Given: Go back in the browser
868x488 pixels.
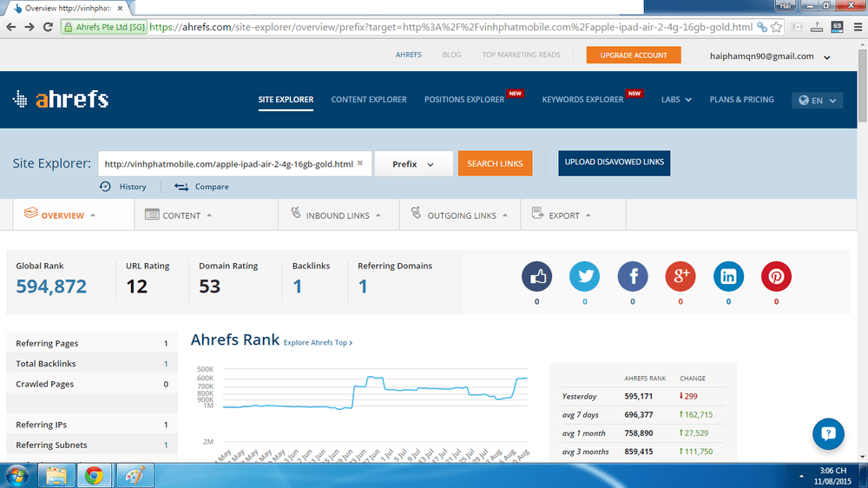Looking at the screenshot, I should point(10,27).
